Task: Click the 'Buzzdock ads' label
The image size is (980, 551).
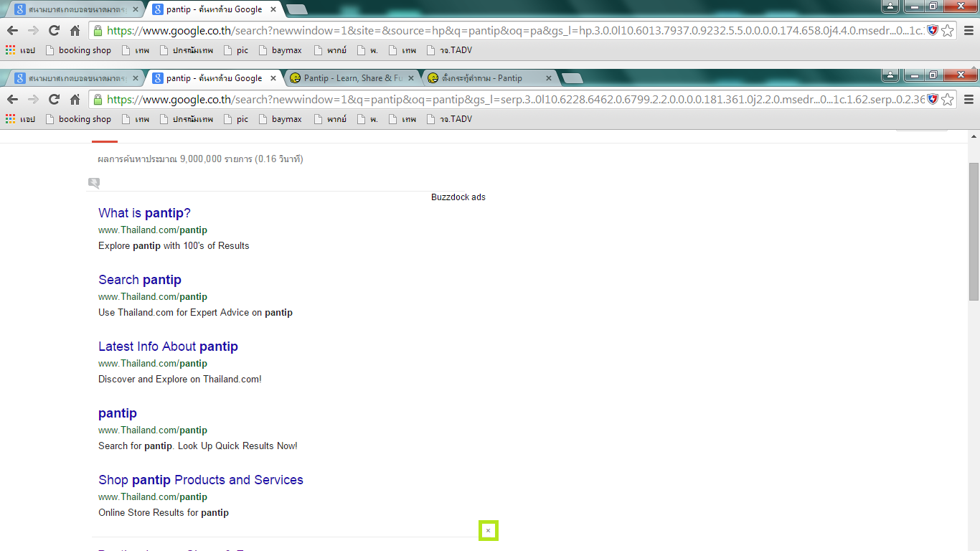Action: (458, 197)
